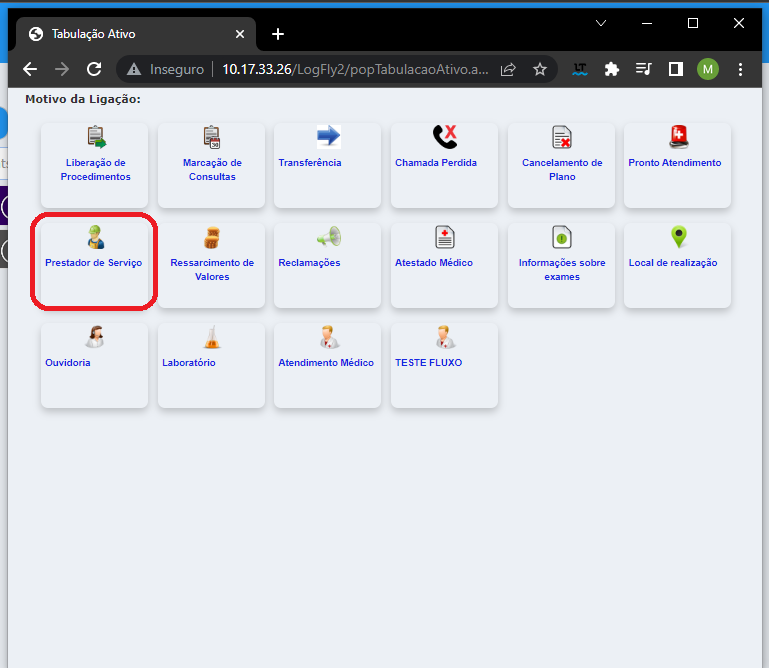This screenshot has width=769, height=668.
Task: Click the browser forward arrow
Action: [x=62, y=69]
